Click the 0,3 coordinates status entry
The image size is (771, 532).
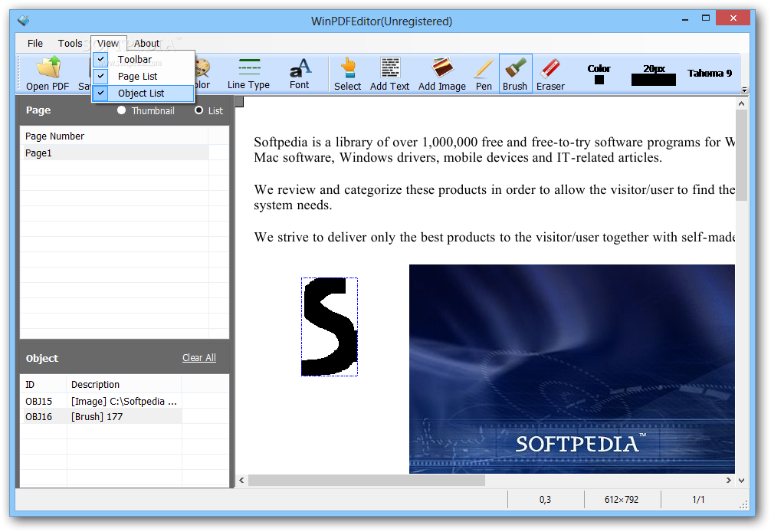(x=545, y=500)
